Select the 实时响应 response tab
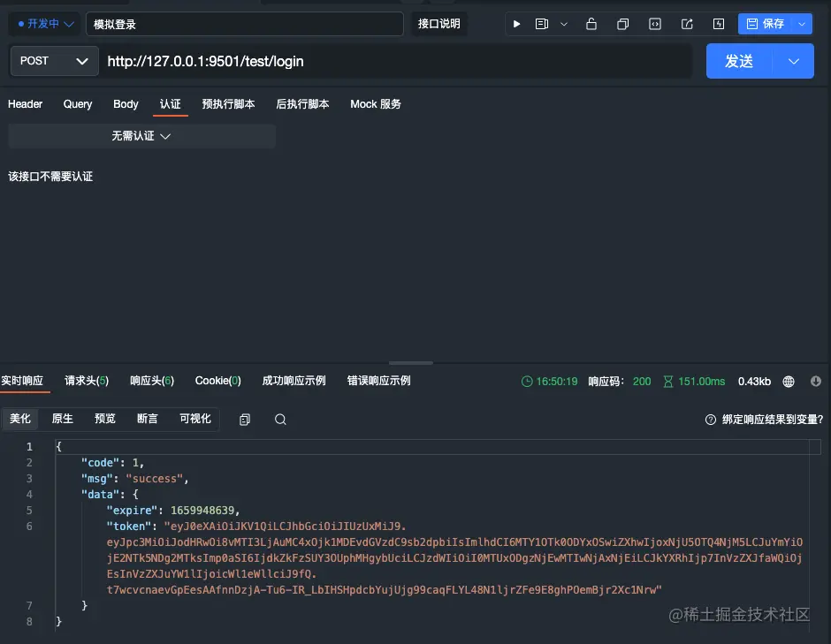This screenshot has width=831, height=644. pyautogui.click(x=22, y=381)
